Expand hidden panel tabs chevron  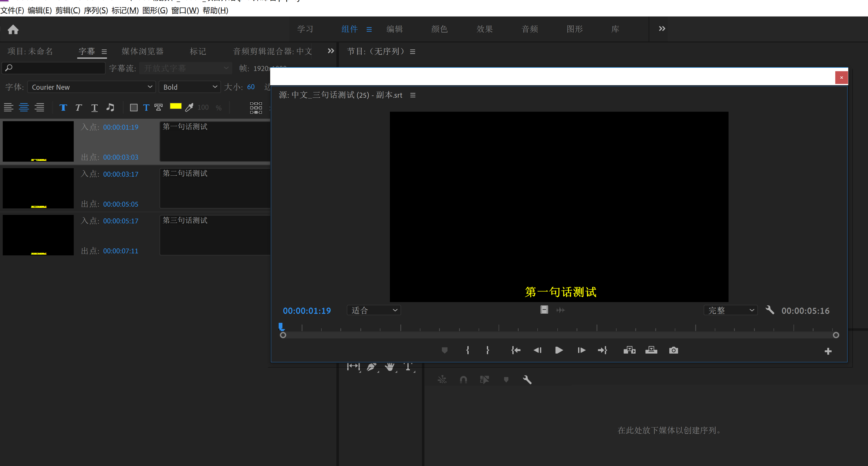(331, 51)
